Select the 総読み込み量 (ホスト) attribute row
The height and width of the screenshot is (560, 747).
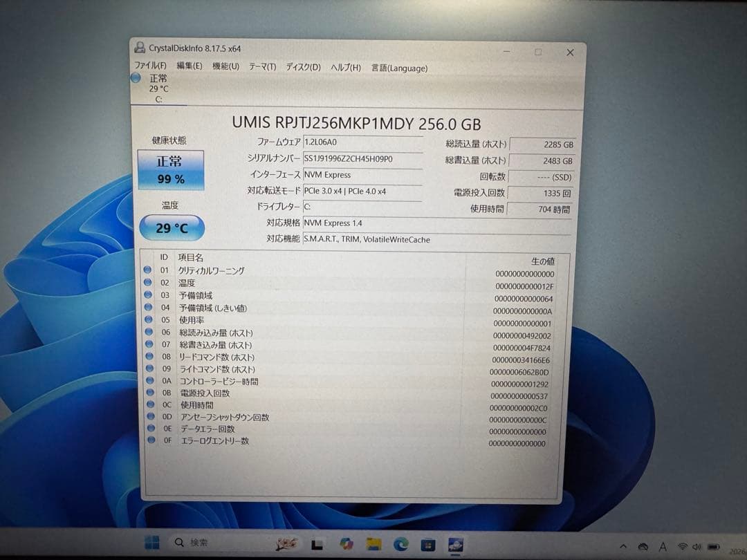(351, 334)
